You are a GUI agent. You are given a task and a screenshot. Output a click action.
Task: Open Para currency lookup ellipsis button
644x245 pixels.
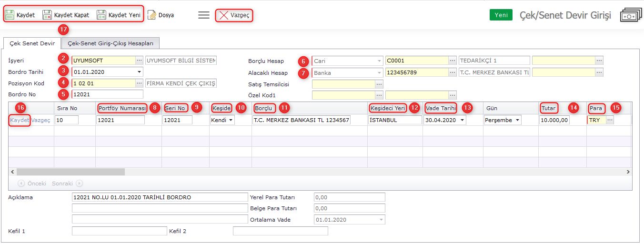pyautogui.click(x=610, y=120)
